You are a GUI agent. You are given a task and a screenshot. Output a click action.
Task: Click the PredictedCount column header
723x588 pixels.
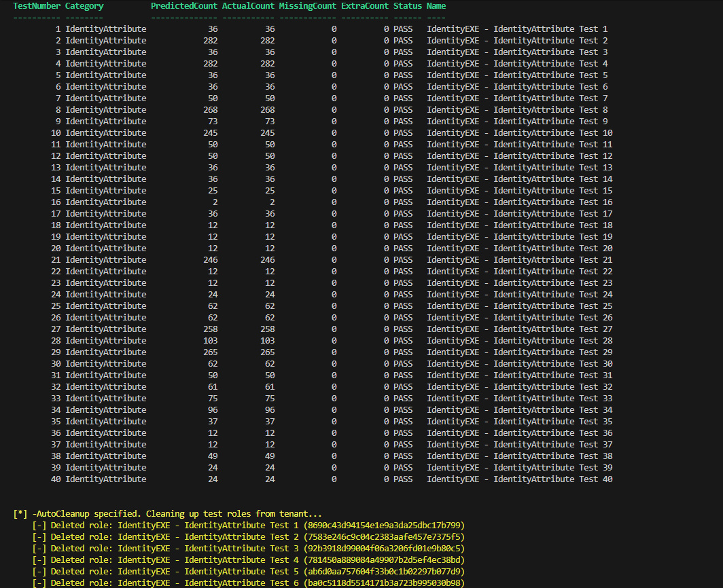[184, 6]
